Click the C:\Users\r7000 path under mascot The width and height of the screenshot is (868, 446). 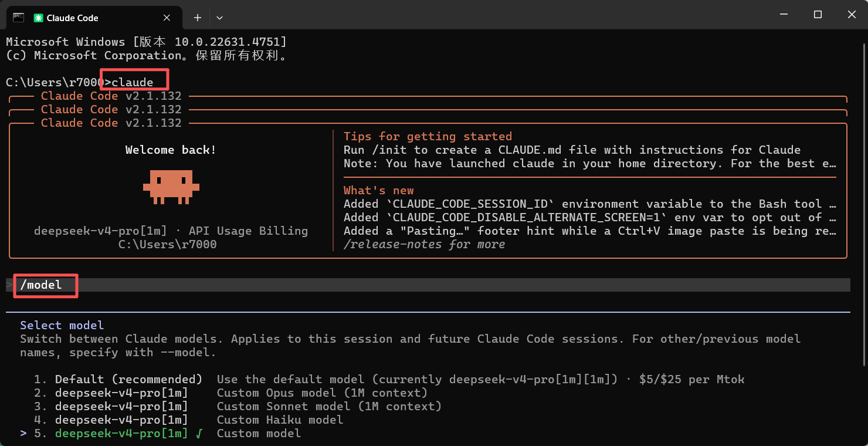168,245
